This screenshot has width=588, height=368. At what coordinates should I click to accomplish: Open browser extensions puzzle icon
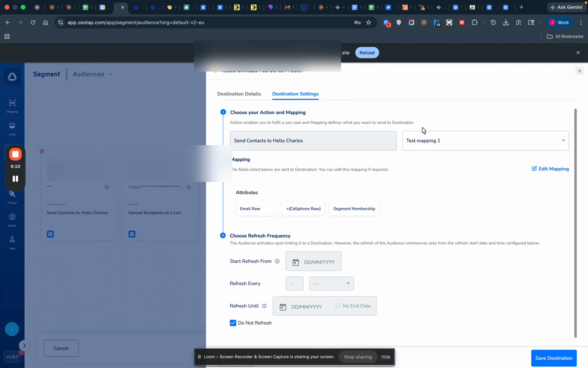(x=475, y=22)
